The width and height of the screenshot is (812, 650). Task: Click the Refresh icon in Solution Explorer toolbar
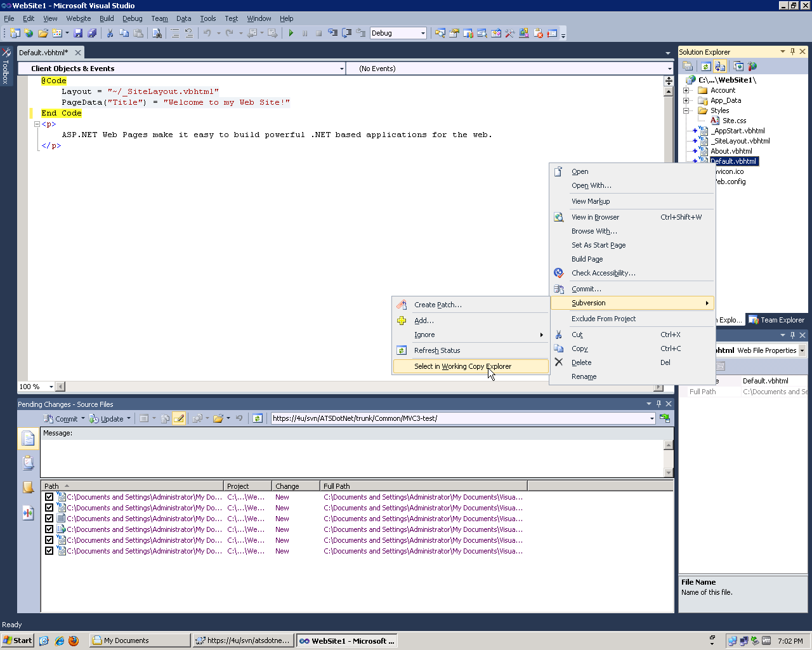[705, 66]
